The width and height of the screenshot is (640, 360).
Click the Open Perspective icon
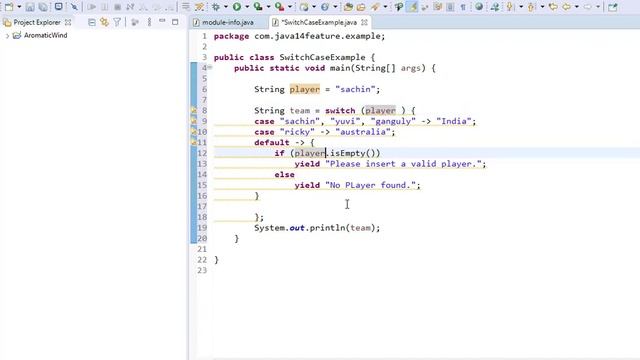613,7
